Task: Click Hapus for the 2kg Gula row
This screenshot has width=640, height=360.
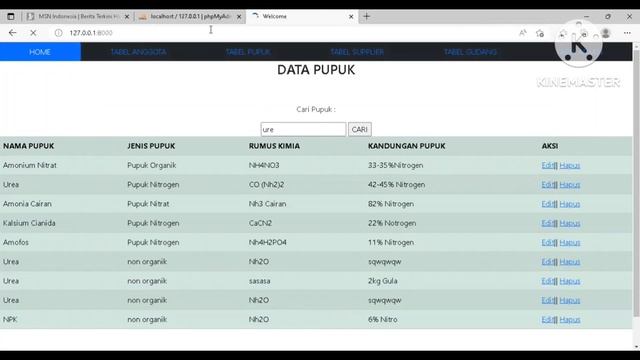Action: (570, 281)
